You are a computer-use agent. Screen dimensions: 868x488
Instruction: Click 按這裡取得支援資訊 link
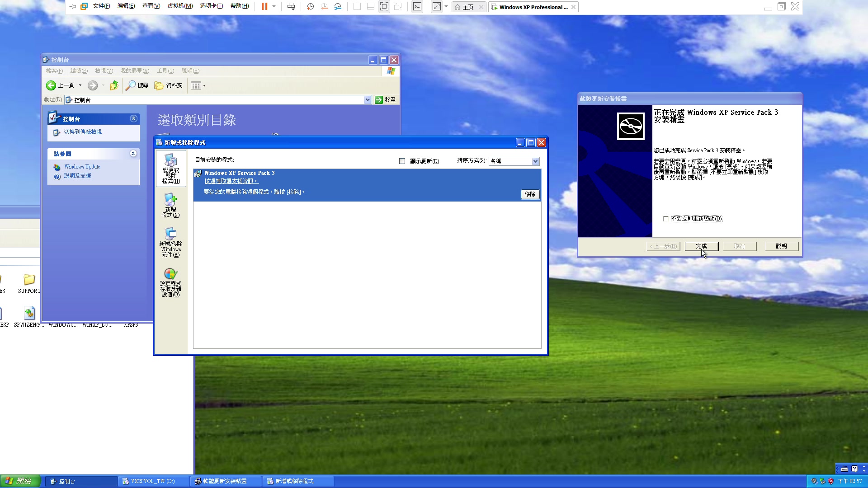231,181
